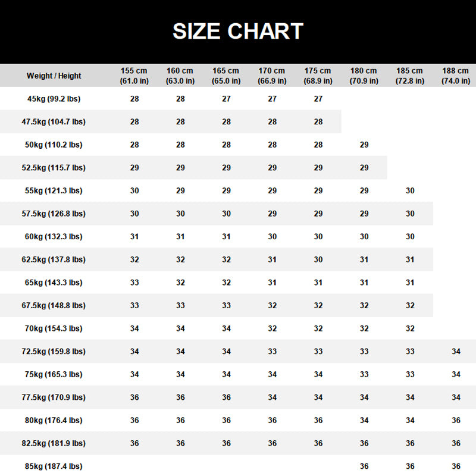Select the 155 cm (61.0 in) column header
Viewport: 476px width, 476px height.
(x=134, y=76)
